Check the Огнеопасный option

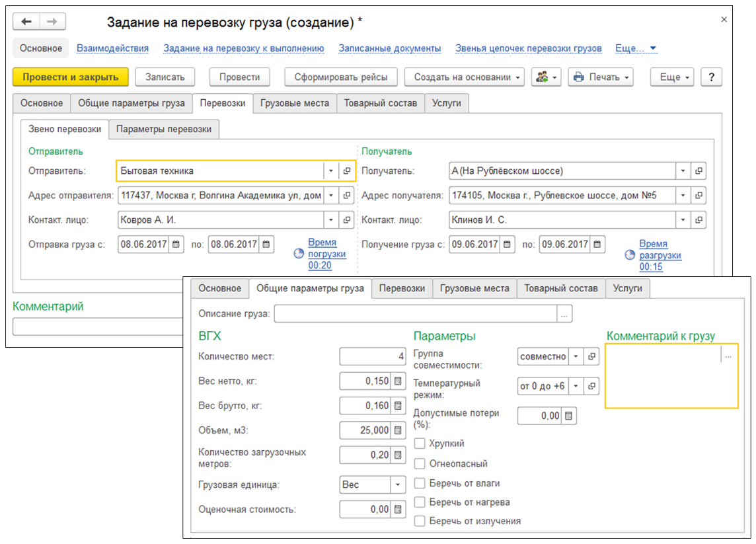point(419,464)
